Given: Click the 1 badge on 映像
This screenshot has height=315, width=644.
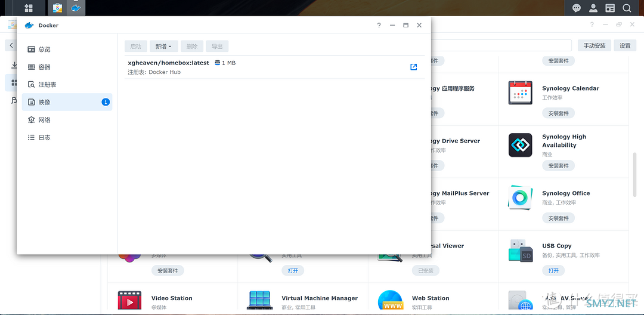Looking at the screenshot, I should point(106,102).
